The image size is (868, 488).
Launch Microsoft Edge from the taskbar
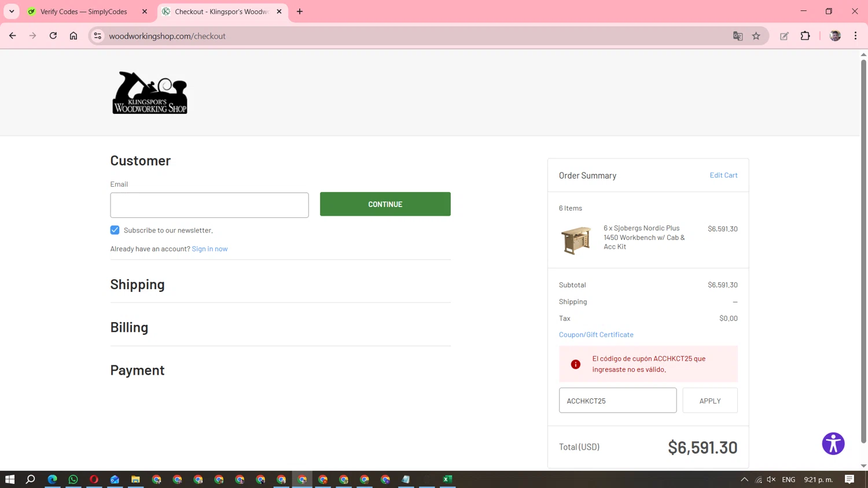point(53,479)
